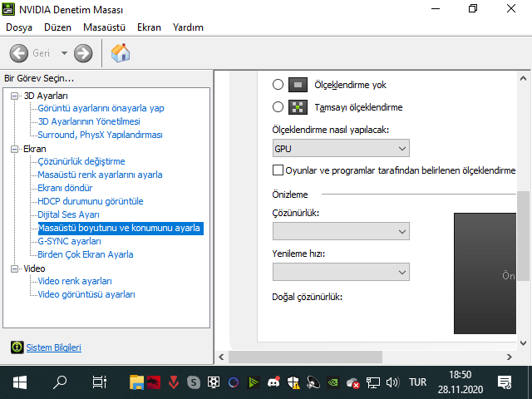
Task: Open Masaüstü renk ayarlarını ayarla
Action: (100, 175)
